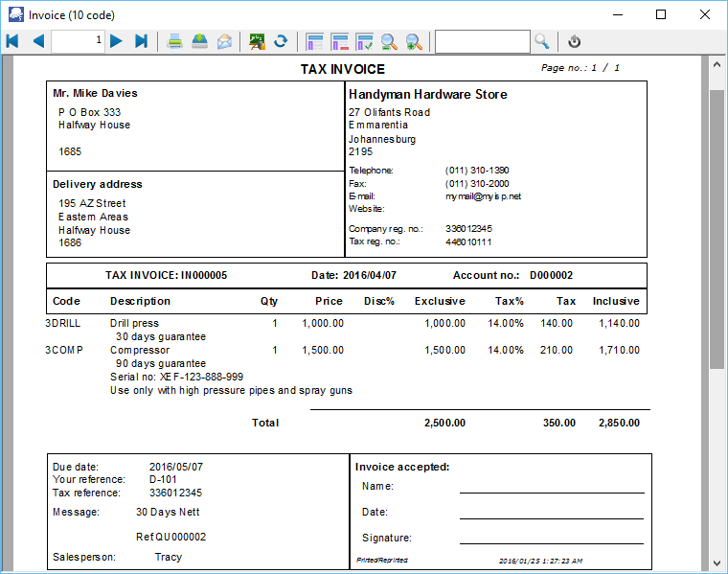Click the first page layout icon
The width and height of the screenshot is (728, 574).
pos(314,41)
